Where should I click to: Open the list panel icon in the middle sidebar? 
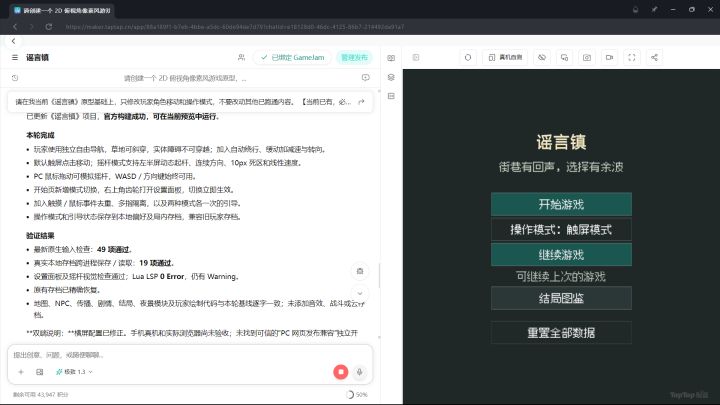(391, 96)
